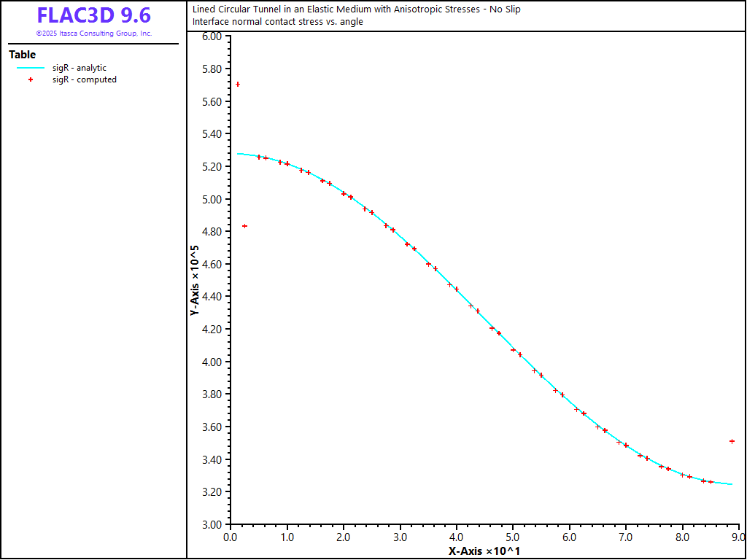
Task: Click the Itasca Consulting Group copyright text
Action: [93, 34]
